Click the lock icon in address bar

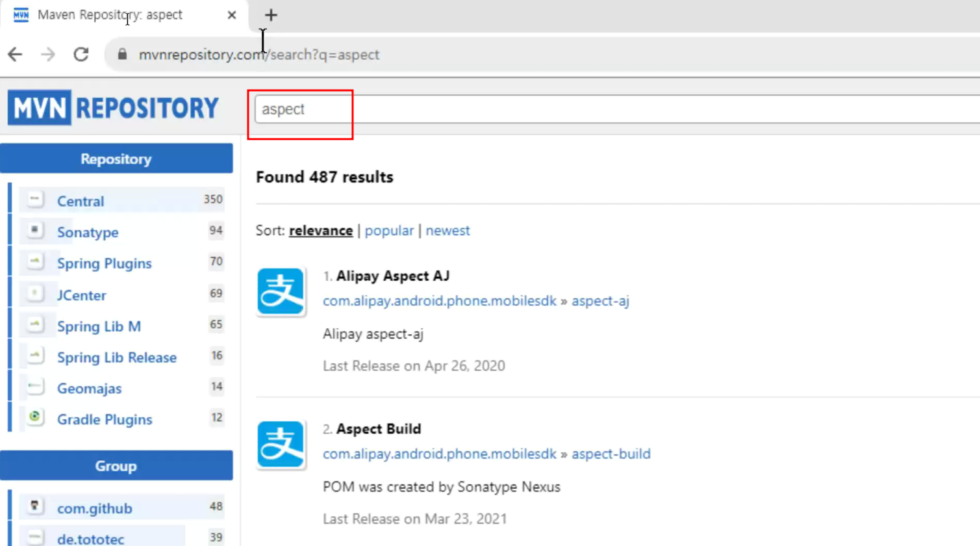122,55
